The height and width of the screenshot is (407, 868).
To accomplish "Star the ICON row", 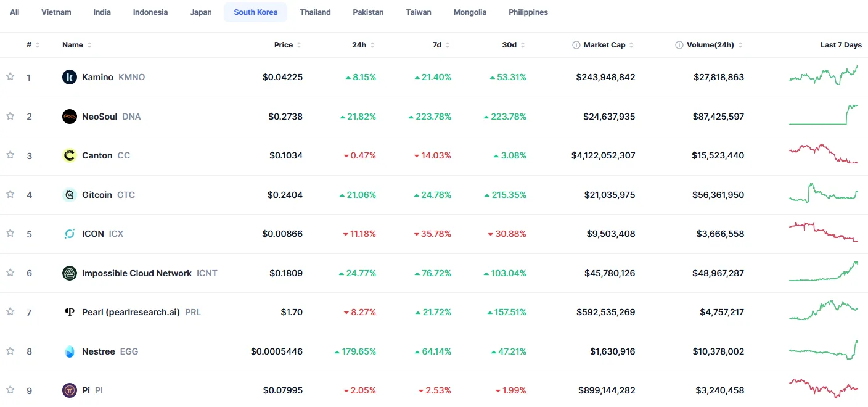I will [x=10, y=233].
